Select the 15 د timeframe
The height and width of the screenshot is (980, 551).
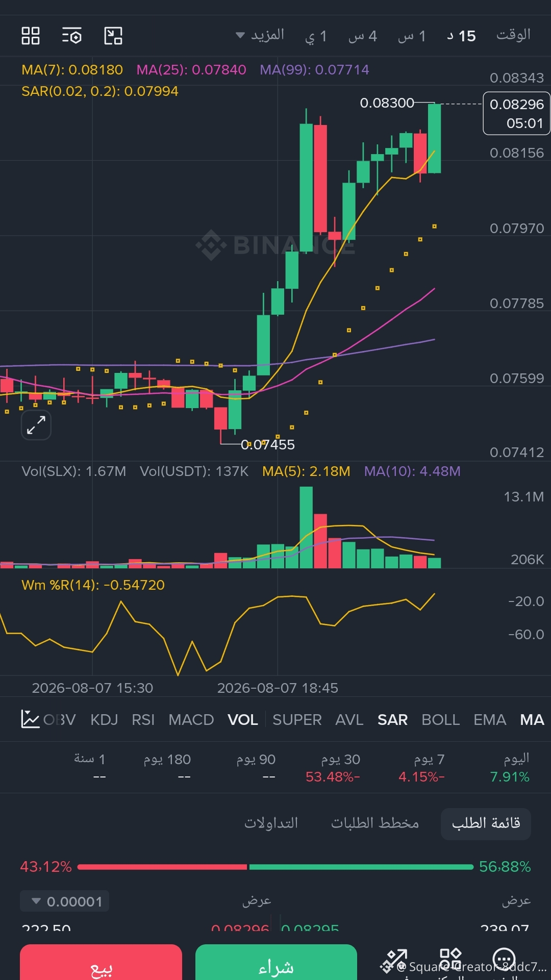click(x=461, y=36)
